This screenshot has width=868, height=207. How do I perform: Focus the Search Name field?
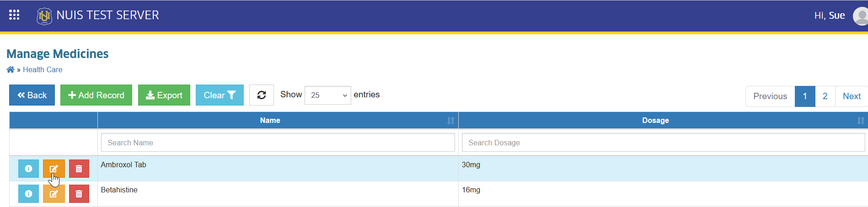click(278, 143)
